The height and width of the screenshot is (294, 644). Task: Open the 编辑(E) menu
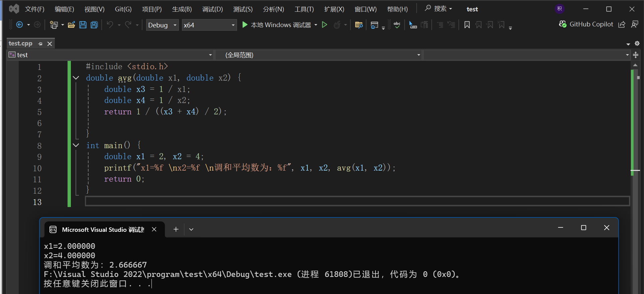(x=64, y=9)
